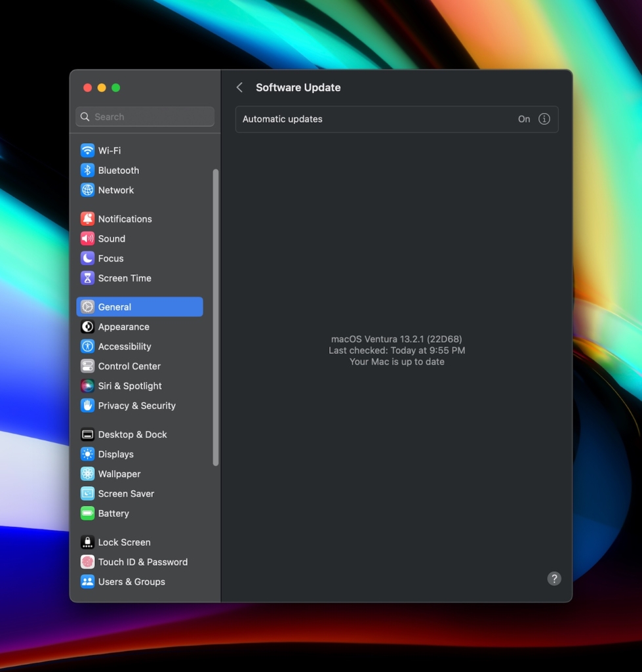
Task: Select the Battery icon
Action: tap(87, 513)
